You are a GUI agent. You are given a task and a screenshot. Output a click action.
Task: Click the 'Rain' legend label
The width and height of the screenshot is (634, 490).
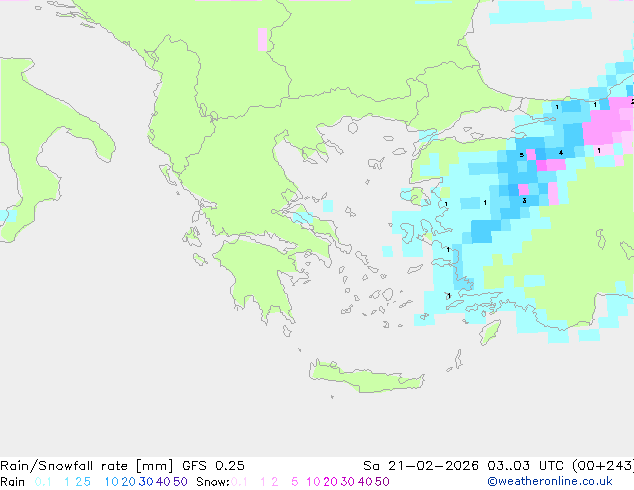13,482
